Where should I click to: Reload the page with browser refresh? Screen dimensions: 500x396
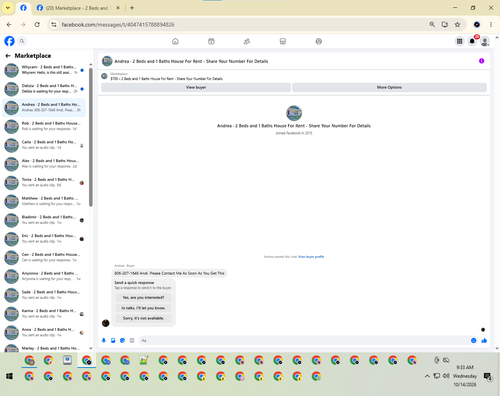37,25
